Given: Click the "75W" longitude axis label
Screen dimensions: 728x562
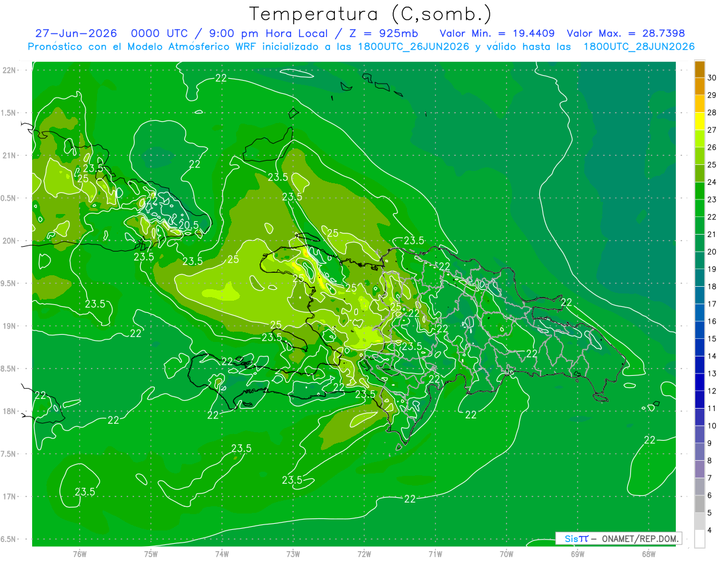Looking at the screenshot, I should pyautogui.click(x=151, y=554).
